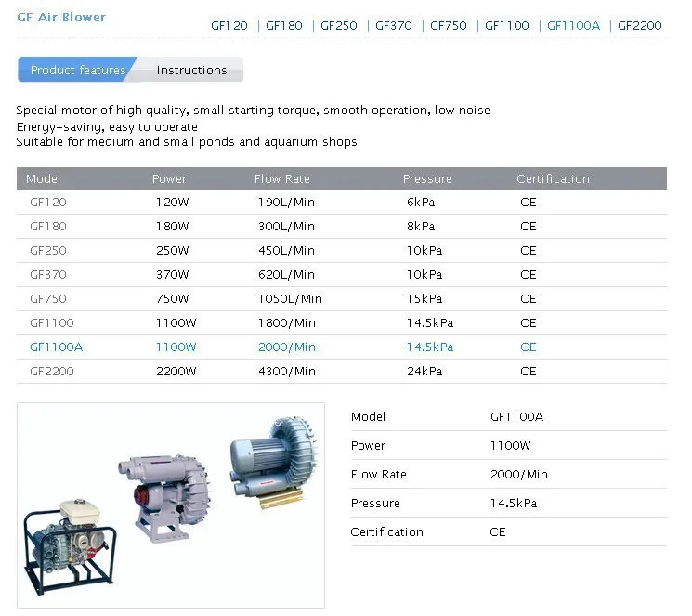Click the engine-driven blower in frame photo
This screenshot has width=692, height=616.
click(70, 546)
